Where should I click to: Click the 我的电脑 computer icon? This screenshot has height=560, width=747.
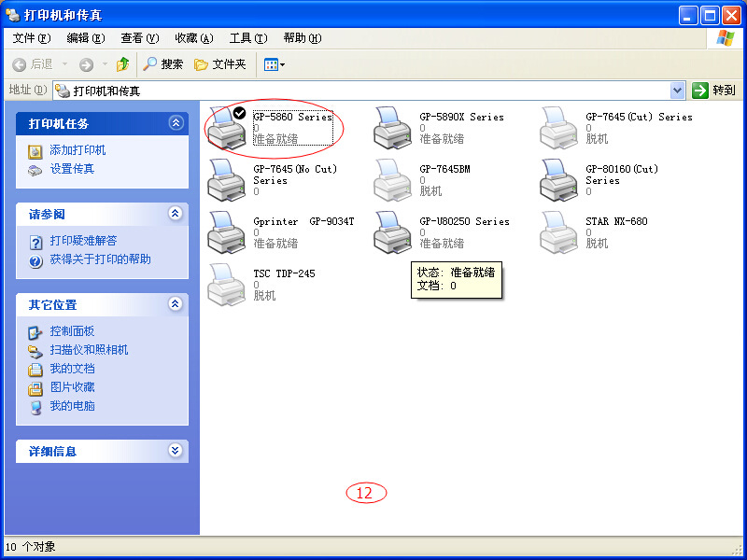(35, 408)
